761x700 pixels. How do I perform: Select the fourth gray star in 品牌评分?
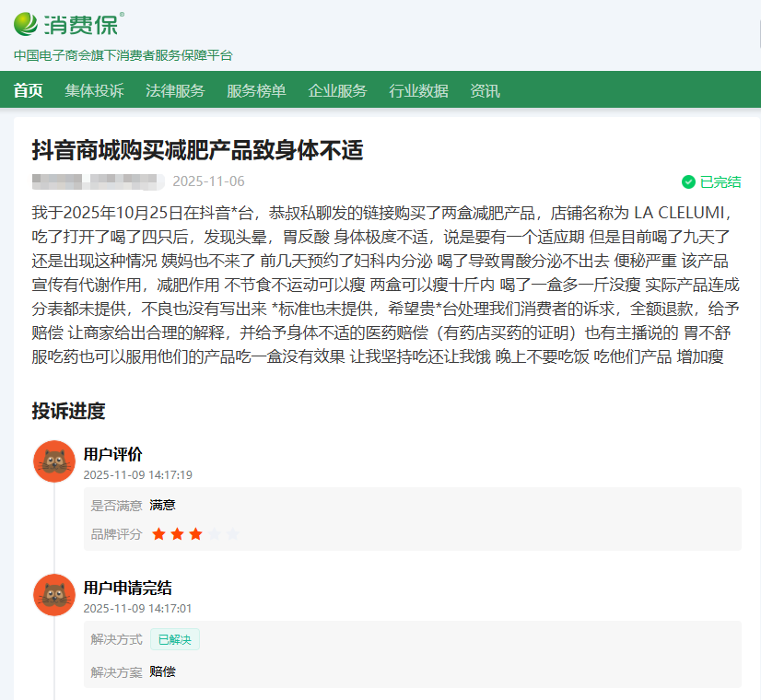coord(214,534)
